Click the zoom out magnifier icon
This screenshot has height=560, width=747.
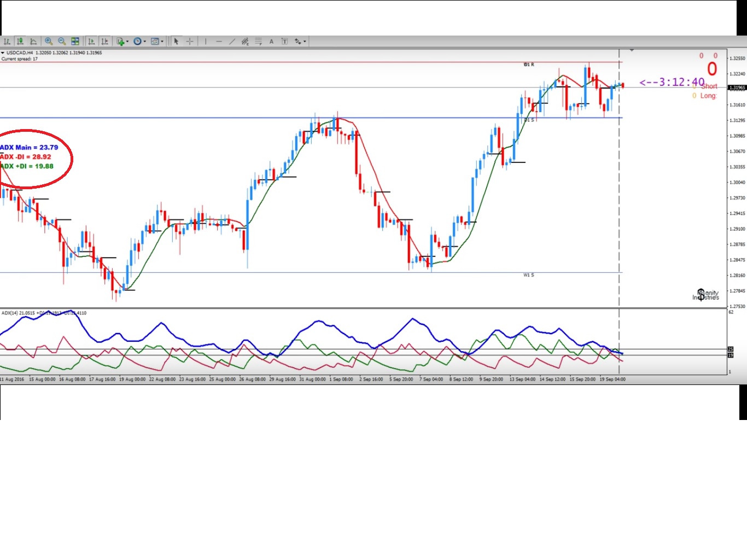62,42
